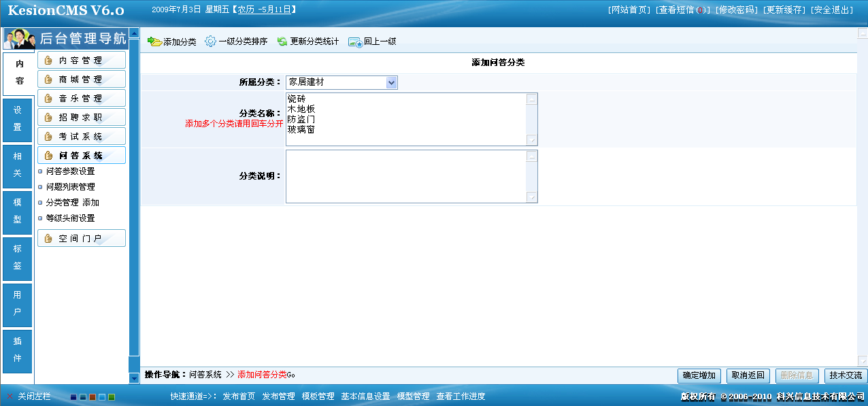Expand the 招聘求职 menu section
Viewport: 868px width, 406px height.
(81, 118)
